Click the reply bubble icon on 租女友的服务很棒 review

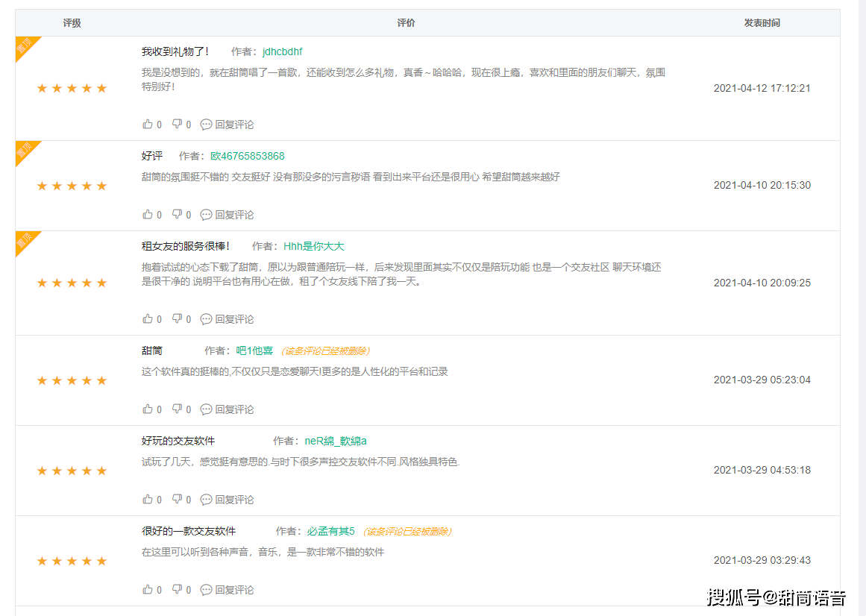206,320
